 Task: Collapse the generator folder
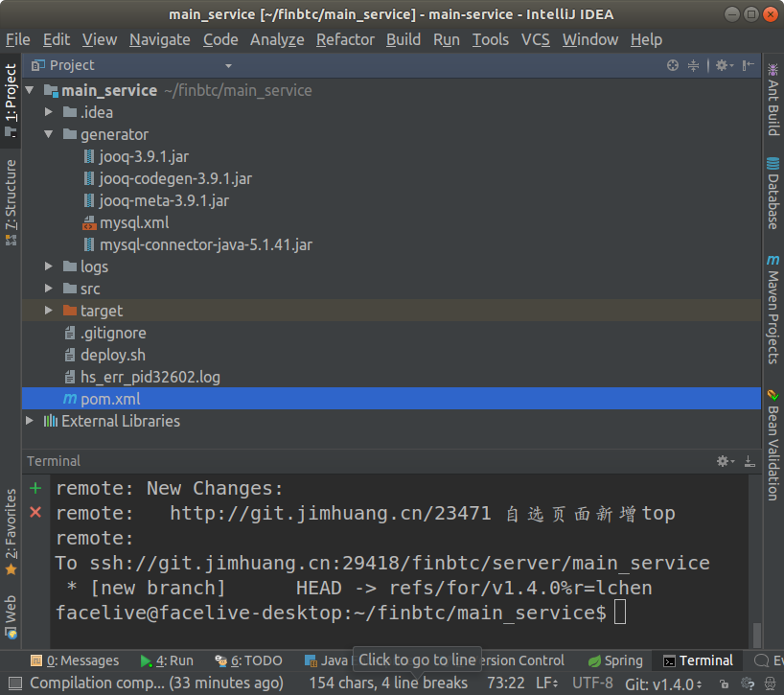coord(49,134)
